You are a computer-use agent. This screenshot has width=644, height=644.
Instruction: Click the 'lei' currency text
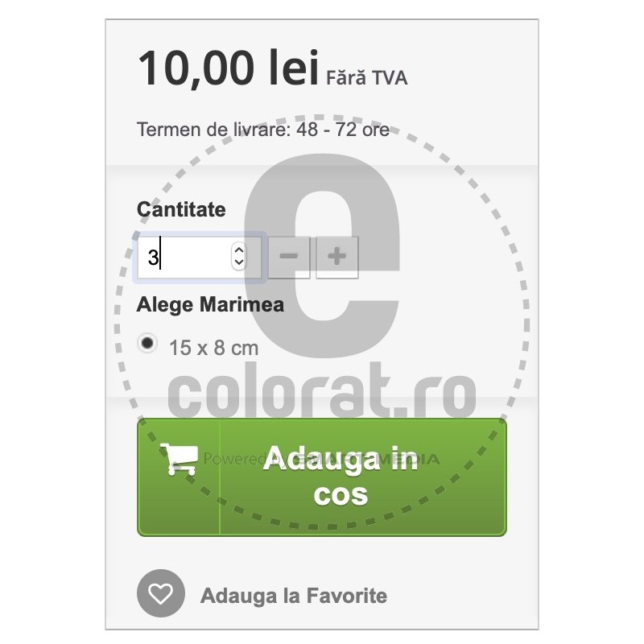click(290, 68)
